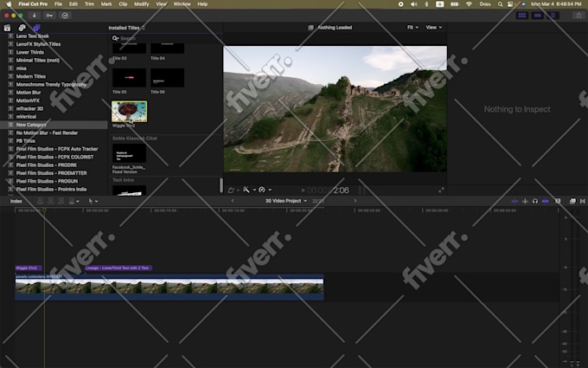Toggle the browser panel
Image resolution: width=588 pixels, height=368 pixels.
coord(522,16)
